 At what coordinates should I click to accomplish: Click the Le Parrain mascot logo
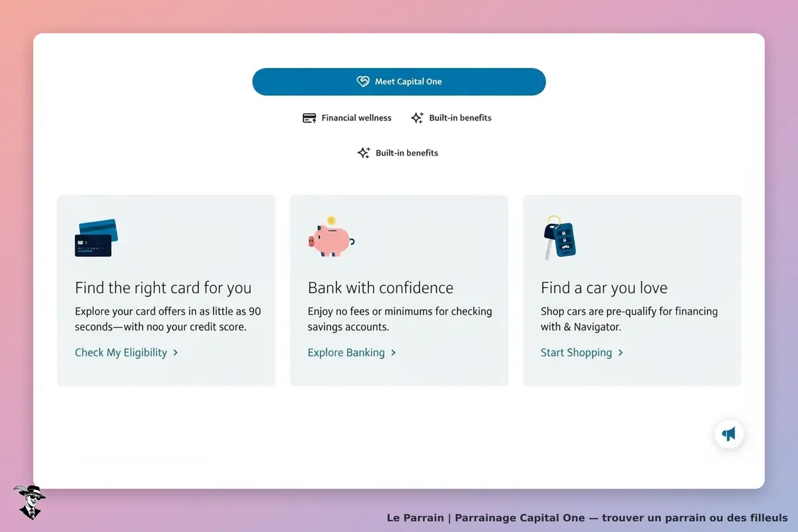point(29,502)
